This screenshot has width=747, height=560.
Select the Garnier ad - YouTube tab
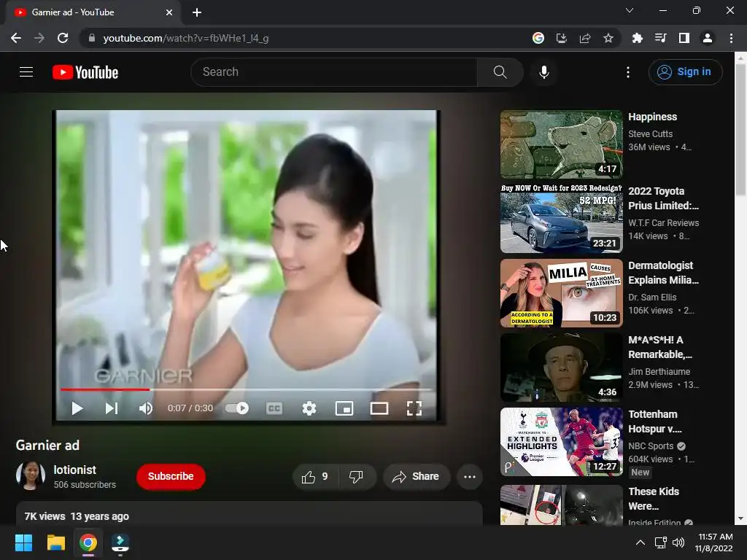(x=93, y=12)
